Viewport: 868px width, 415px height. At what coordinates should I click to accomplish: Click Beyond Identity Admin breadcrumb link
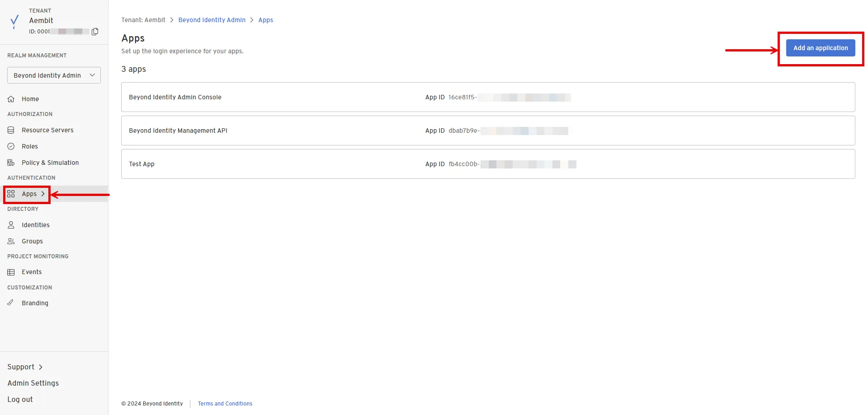[212, 20]
